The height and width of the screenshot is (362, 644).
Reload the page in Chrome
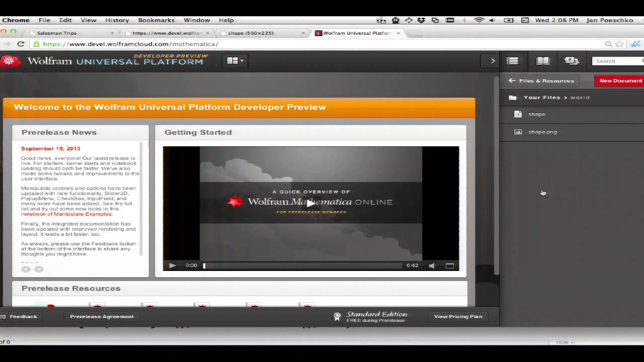21,44
